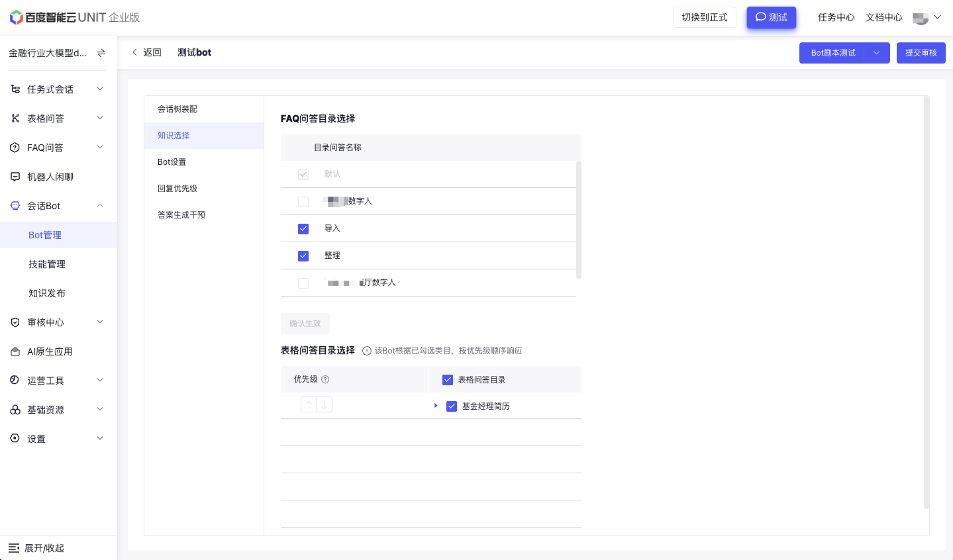Image resolution: width=953 pixels, height=560 pixels.
Task: Open the 答案生成干预 tab
Action: tap(204, 215)
